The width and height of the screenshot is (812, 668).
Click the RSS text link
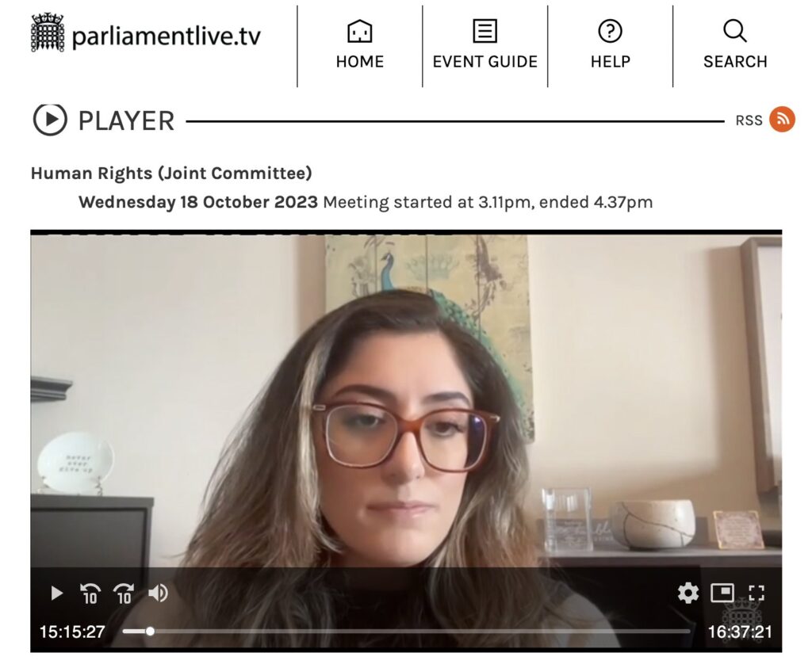click(749, 120)
